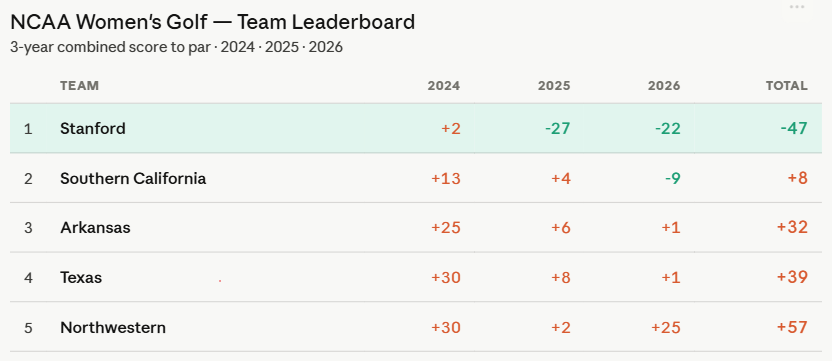Click rank number 1 in Stanford row
This screenshot has height=361, width=832.
point(28,129)
